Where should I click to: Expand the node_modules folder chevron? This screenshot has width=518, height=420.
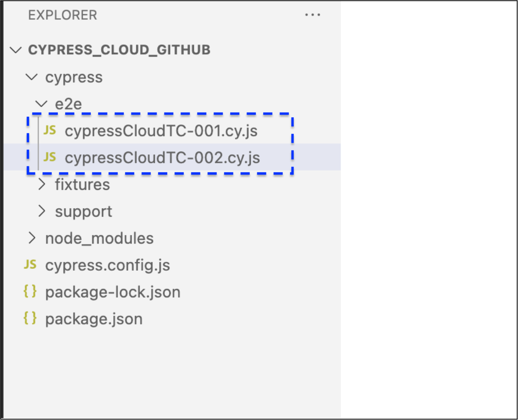[x=32, y=238]
